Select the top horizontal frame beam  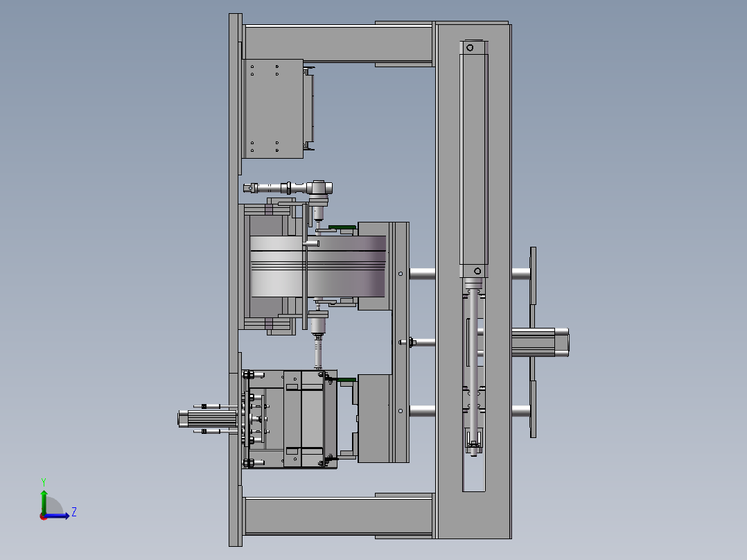(338, 44)
